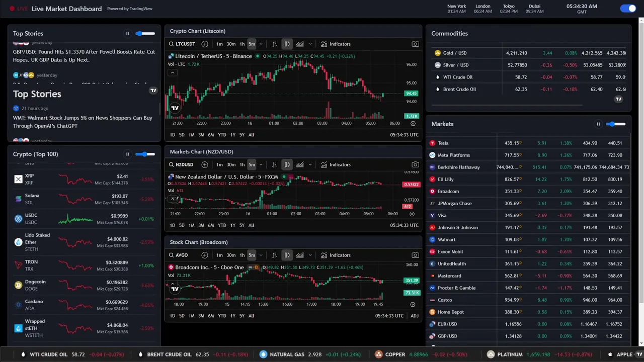Take a snapshot of the Litecoin chart

coord(415,44)
